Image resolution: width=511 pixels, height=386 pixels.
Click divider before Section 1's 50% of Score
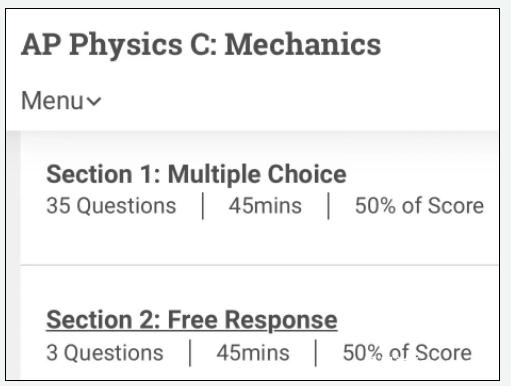[x=329, y=206]
